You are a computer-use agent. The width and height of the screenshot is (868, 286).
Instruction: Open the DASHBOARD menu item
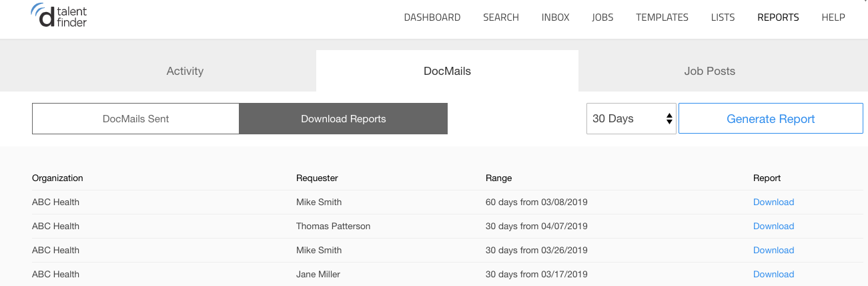tap(432, 17)
